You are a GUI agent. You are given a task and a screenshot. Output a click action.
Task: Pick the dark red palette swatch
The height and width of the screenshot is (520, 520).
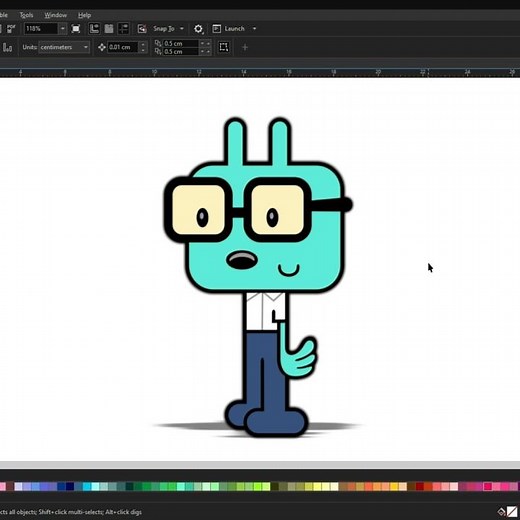(420, 486)
